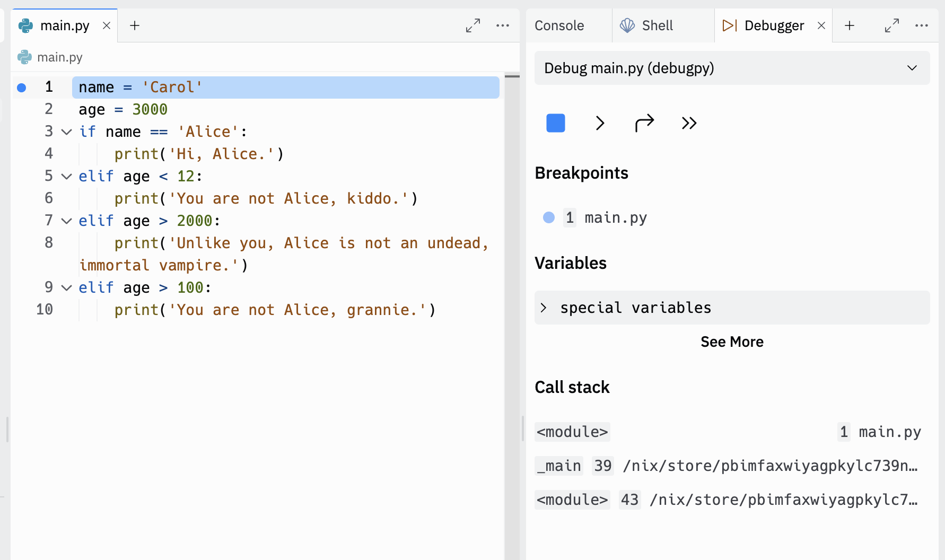The height and width of the screenshot is (560, 945).
Task: Click the Shell tab's shell icon
Action: tap(627, 25)
